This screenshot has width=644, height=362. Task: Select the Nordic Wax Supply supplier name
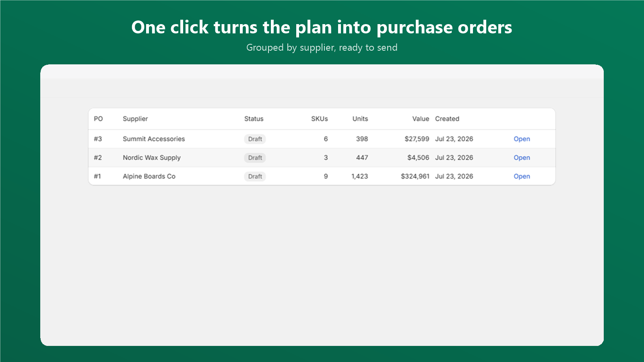pos(152,158)
